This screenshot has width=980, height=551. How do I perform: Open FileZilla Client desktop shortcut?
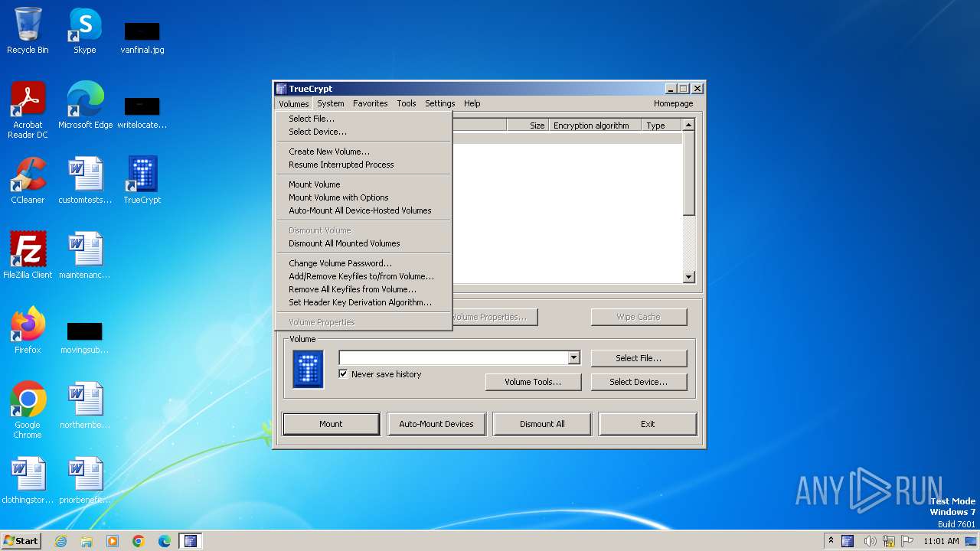point(28,256)
